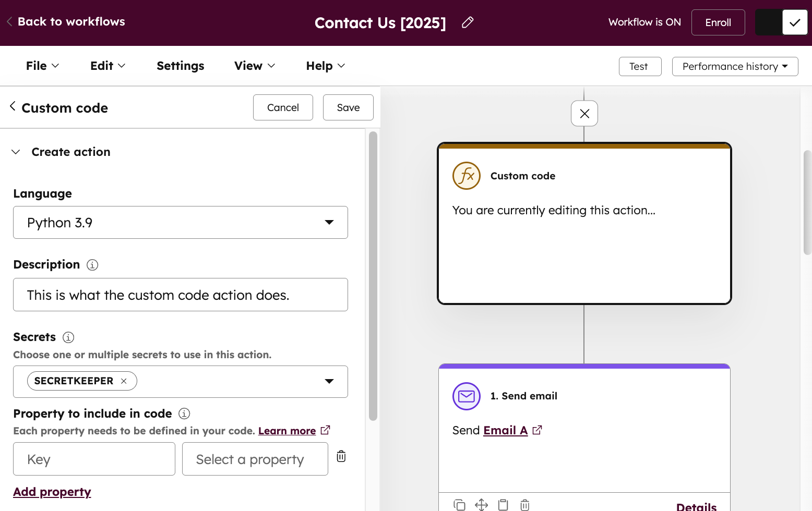Open the Language dropdown showing Python 3.9
The image size is (812, 511).
(181, 223)
